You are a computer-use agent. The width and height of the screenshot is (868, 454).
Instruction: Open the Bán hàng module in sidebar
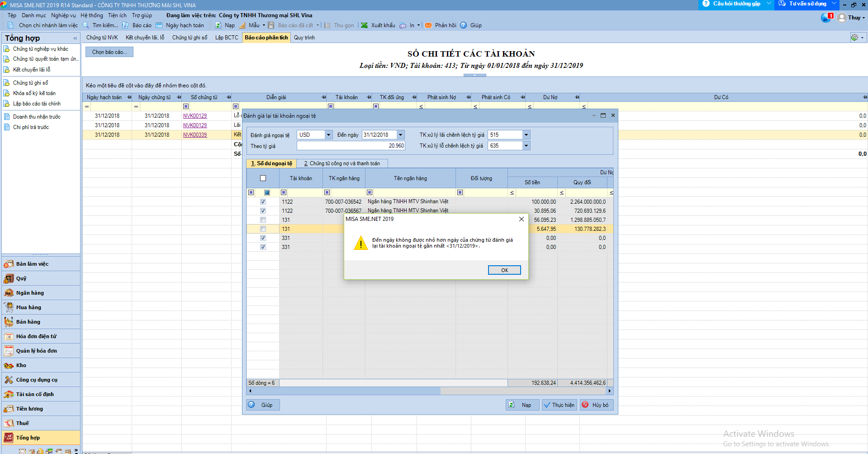[28, 322]
